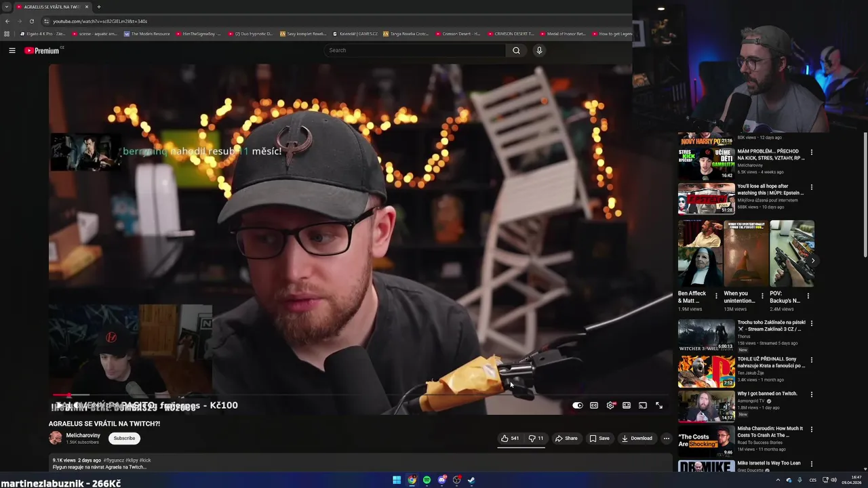This screenshot has height=488, width=868.
Task: Download the video
Action: (x=637, y=438)
